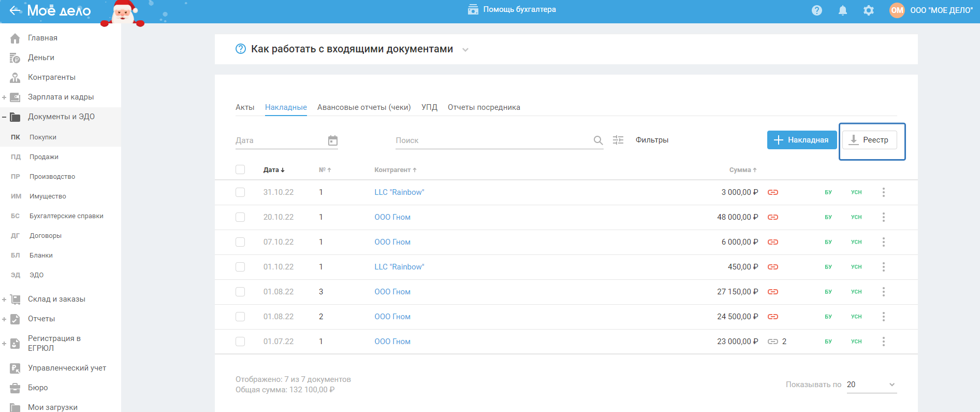Image resolution: width=980 pixels, height=412 pixels.
Task: Go back using the header arrow
Action: 16,10
